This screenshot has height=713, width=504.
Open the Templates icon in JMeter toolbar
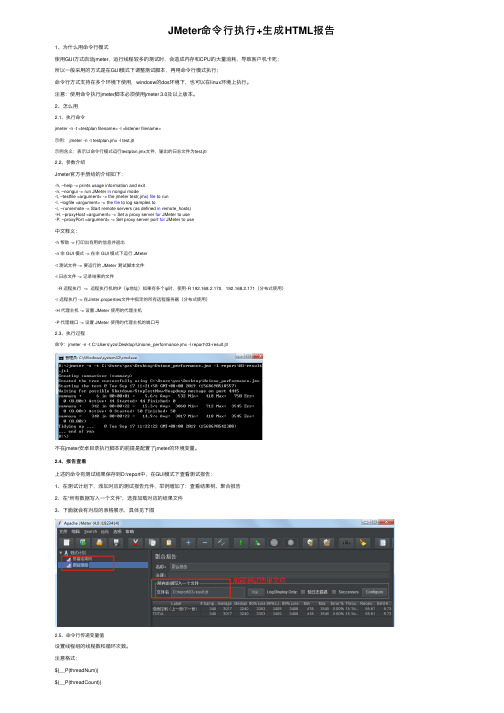[x=83, y=542]
